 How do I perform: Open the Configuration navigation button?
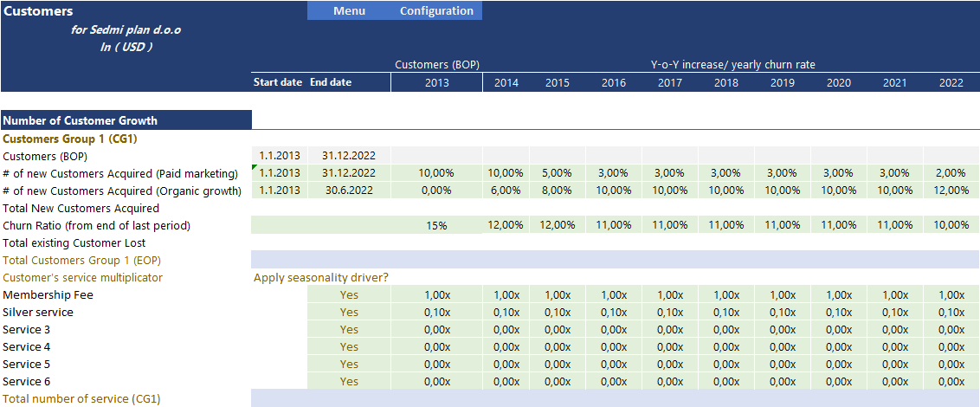436,11
